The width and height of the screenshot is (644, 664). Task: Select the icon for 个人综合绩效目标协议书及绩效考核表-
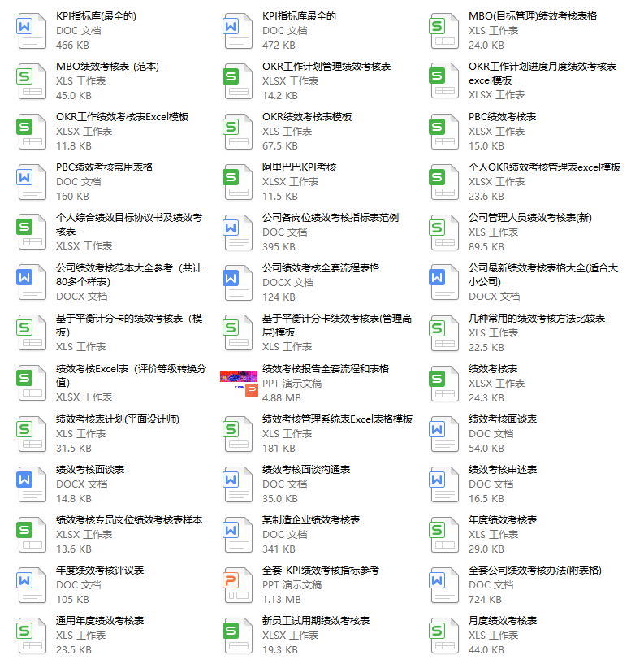pos(32,232)
